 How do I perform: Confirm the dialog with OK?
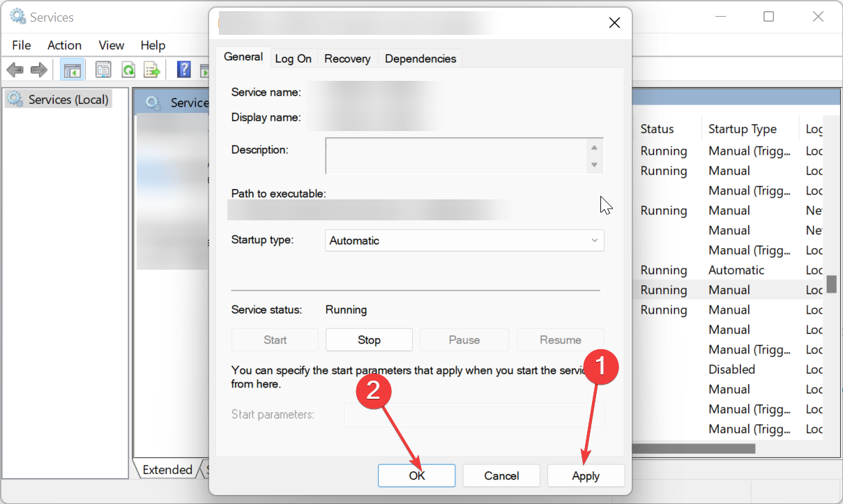pyautogui.click(x=416, y=475)
